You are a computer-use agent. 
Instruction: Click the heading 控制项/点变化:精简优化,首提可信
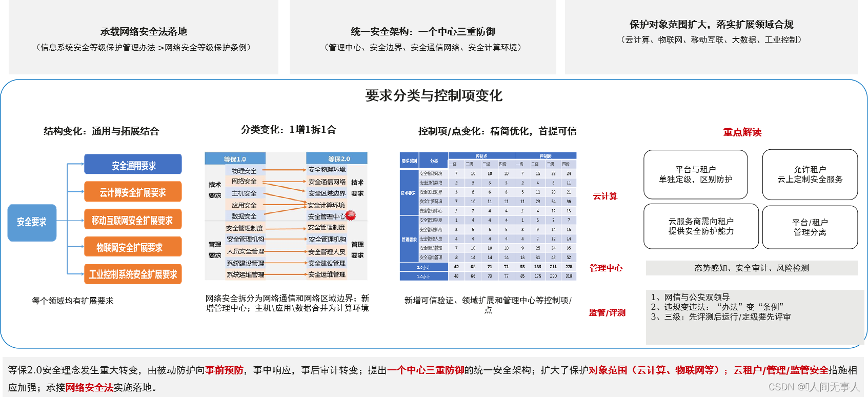pyautogui.click(x=497, y=131)
